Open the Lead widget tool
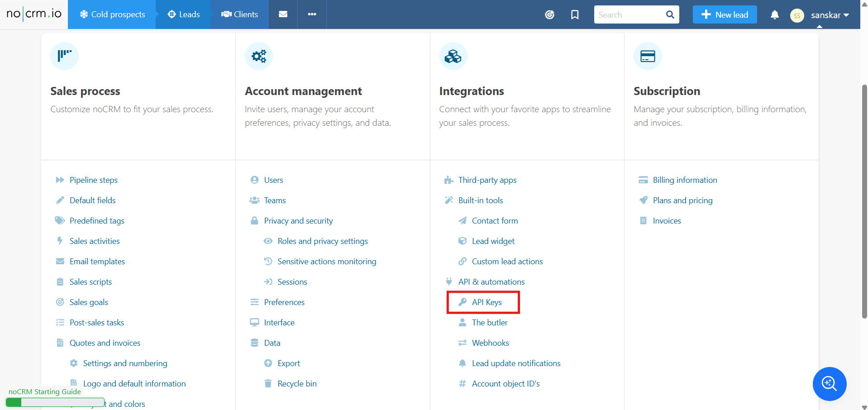 493,241
